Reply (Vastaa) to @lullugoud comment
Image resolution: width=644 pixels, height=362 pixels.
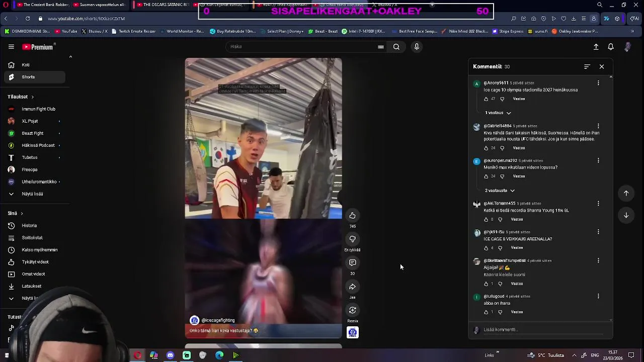coord(517,312)
